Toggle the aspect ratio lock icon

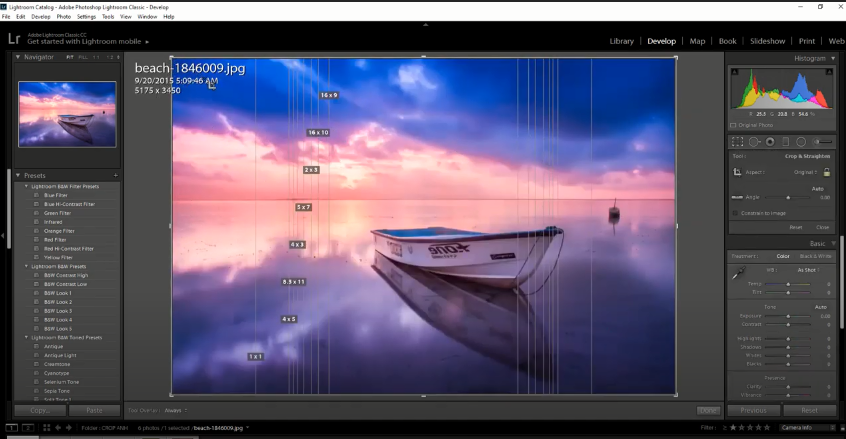pos(828,172)
